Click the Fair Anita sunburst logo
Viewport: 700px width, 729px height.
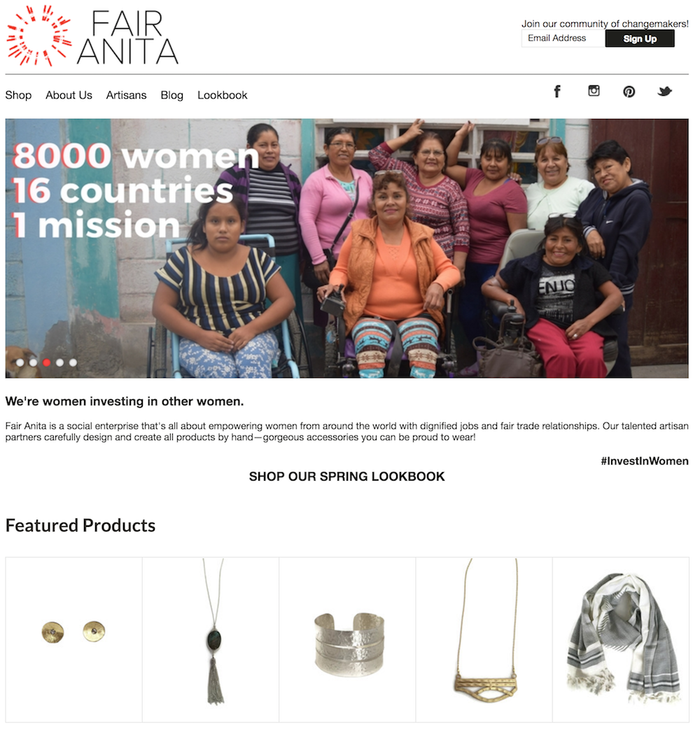(x=39, y=36)
